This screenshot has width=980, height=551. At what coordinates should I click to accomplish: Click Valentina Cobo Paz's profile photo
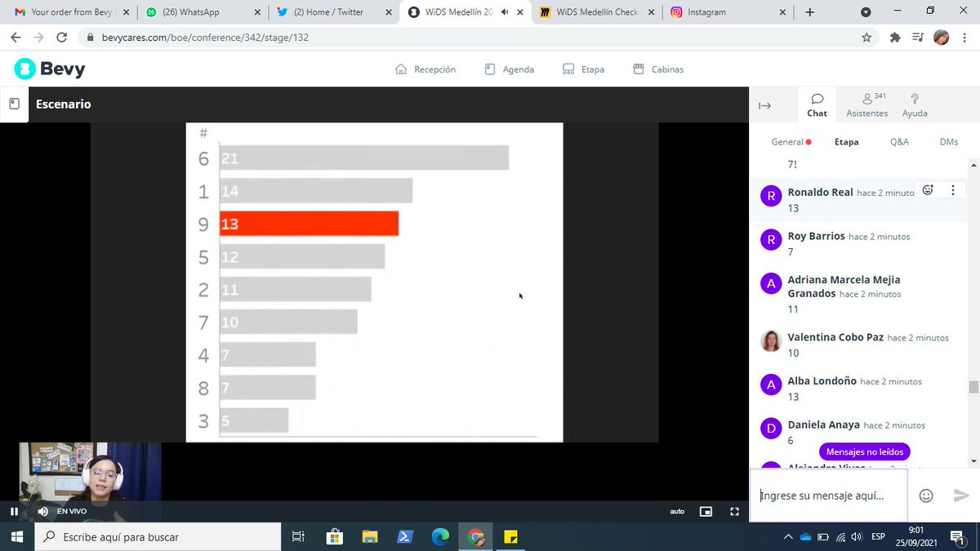pyautogui.click(x=771, y=341)
